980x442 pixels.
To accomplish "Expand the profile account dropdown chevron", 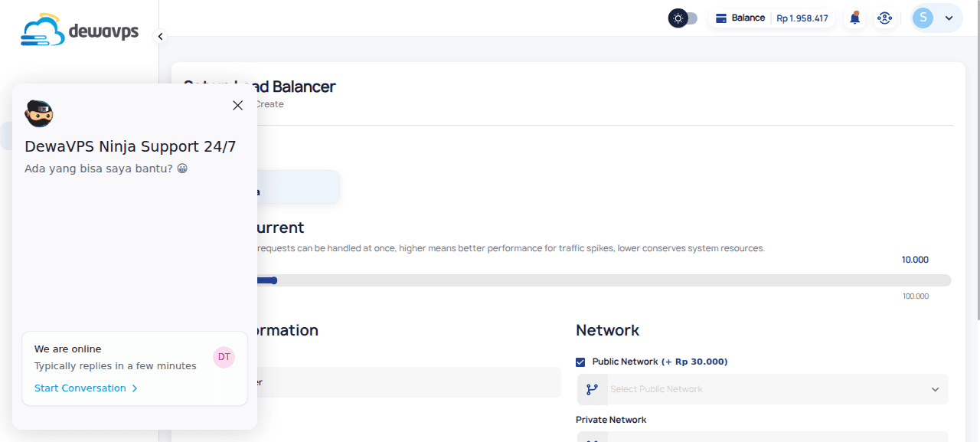I will pyautogui.click(x=949, y=17).
